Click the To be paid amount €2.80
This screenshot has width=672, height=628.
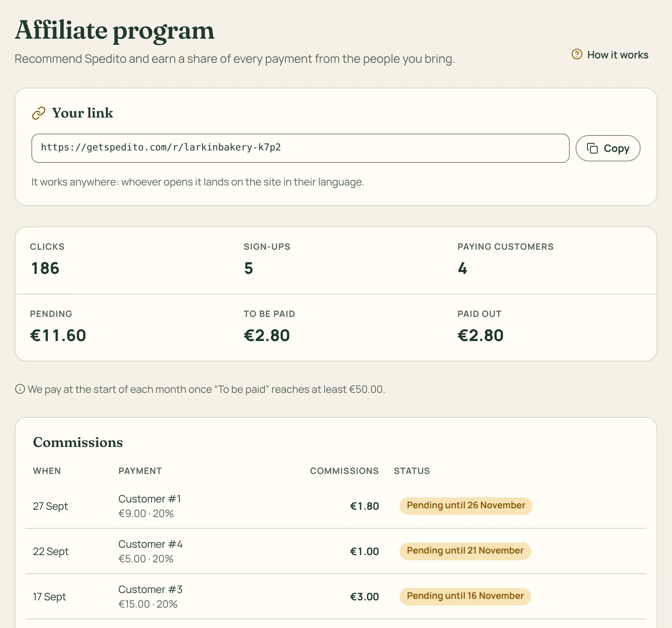[267, 335]
